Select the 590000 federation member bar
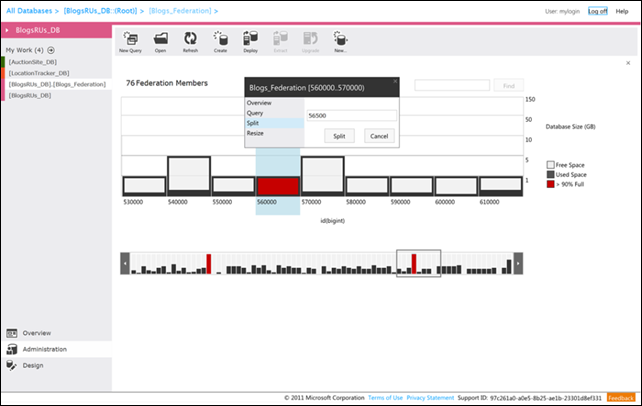The height and width of the screenshot is (406, 642). 411,186
